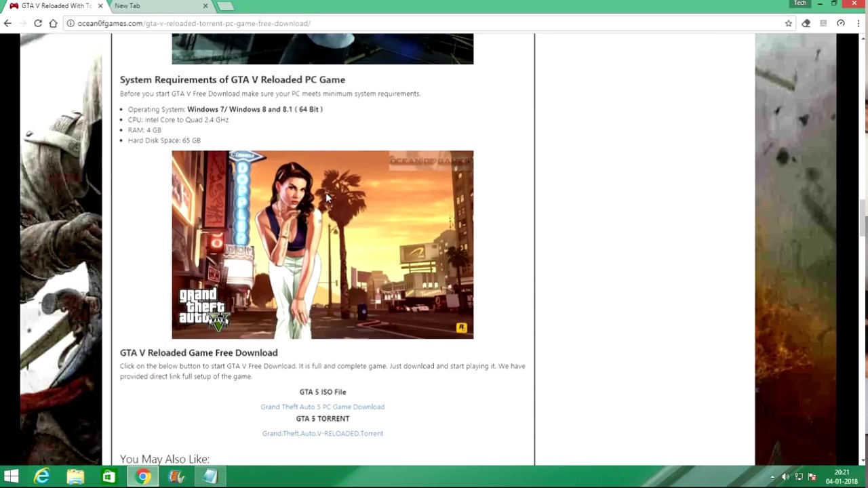868x488 pixels.
Task: Click the eraser extension icon
Action: [x=806, y=23]
